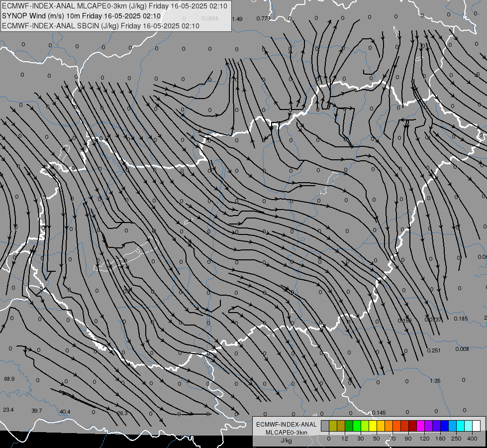The image size is (487, 448).
Task: Select the map value 26.3
Action: 122,413
